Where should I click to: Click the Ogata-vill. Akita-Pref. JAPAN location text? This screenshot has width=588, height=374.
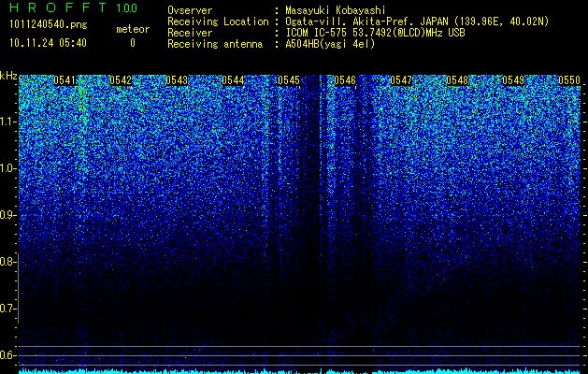(x=415, y=22)
